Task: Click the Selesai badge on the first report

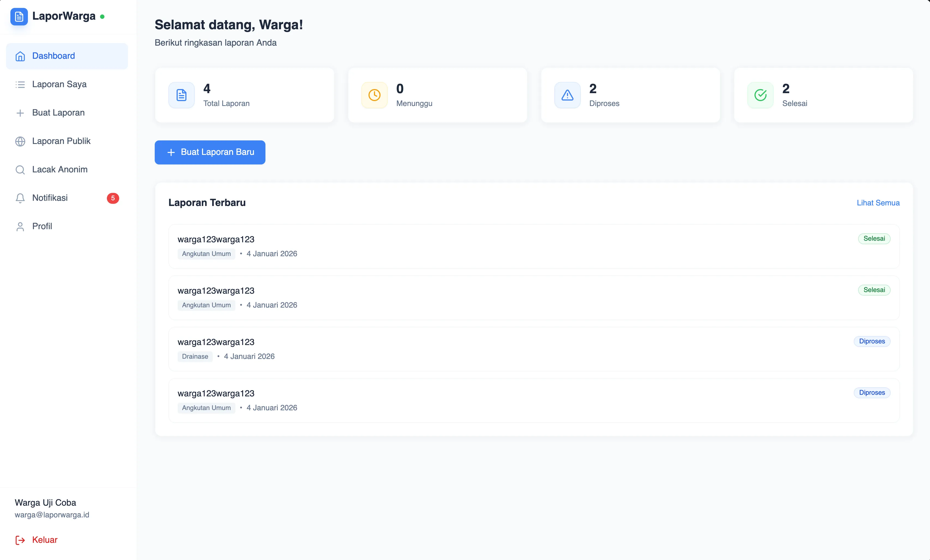Action: coord(875,238)
